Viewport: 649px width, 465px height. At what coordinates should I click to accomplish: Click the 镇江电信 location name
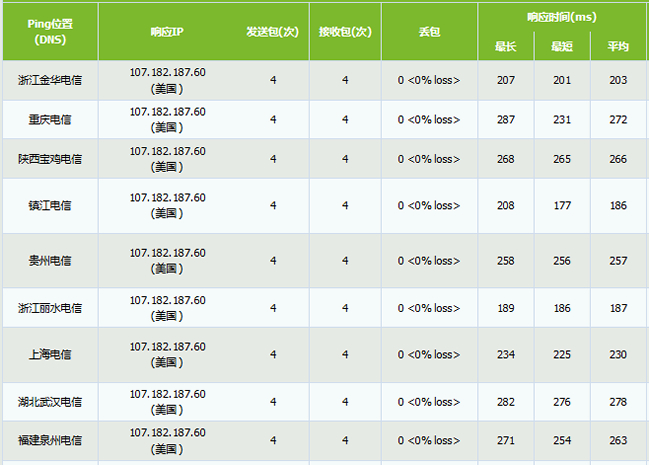click(49, 205)
